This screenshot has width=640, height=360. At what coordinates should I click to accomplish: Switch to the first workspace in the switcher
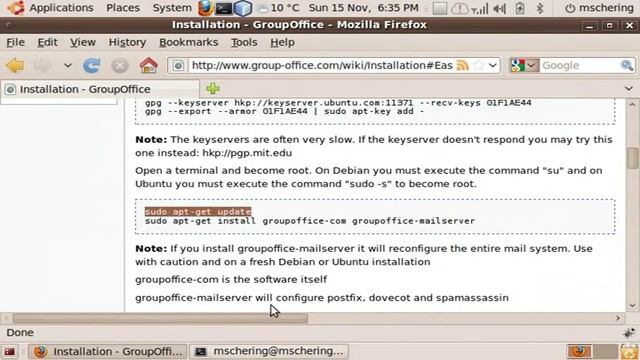[x=580, y=351]
